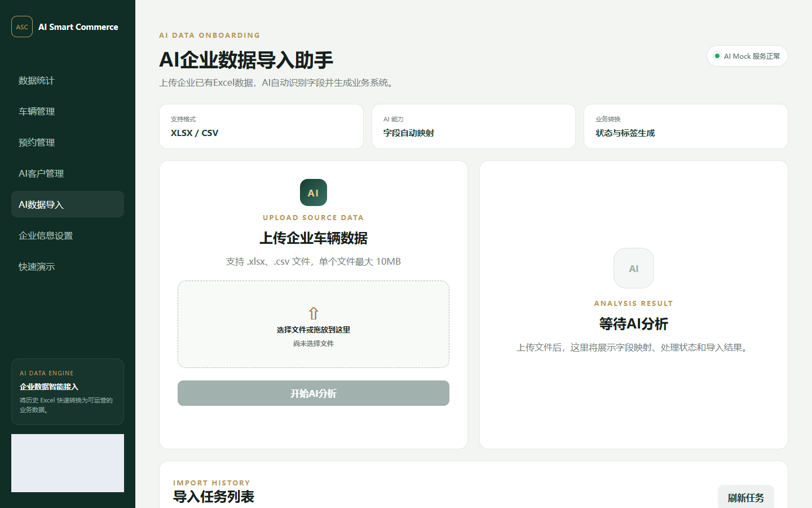Viewport: 812px width, 508px height.
Task: Click the green AI upload badge
Action: pos(314,192)
